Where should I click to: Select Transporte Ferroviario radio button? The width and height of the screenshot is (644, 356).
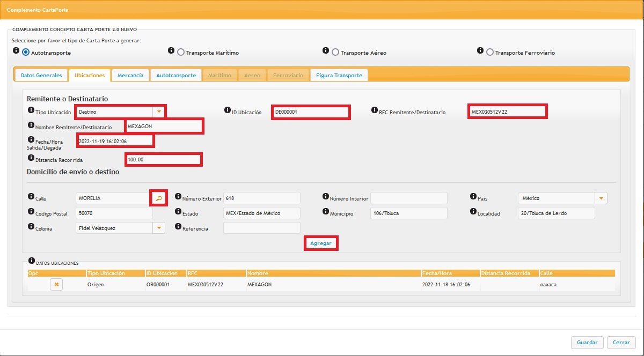[490, 53]
